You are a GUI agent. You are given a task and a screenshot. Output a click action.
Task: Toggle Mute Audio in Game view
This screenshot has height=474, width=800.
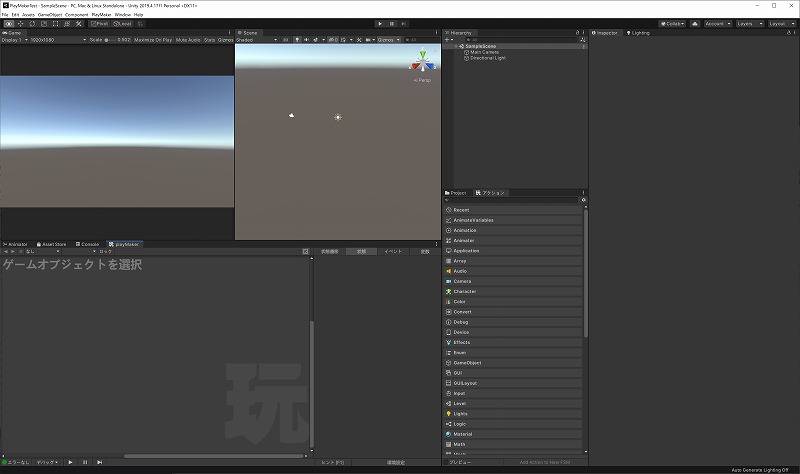tap(188, 40)
